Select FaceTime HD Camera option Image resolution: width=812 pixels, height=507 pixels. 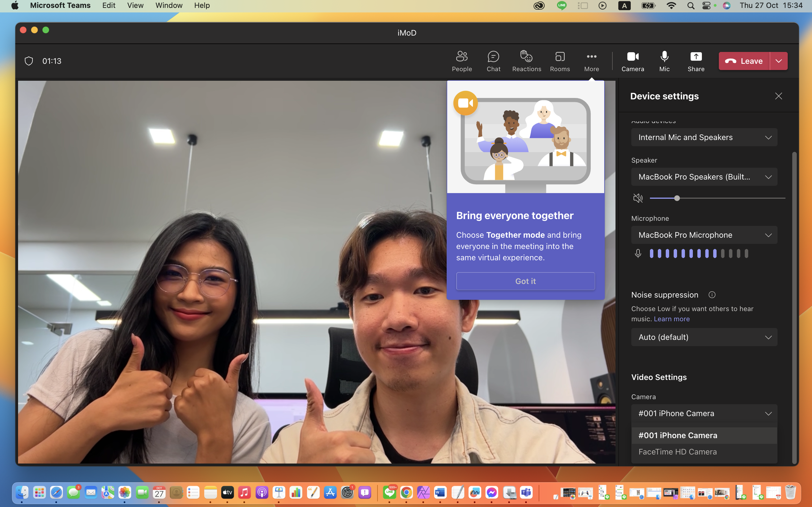[x=677, y=452]
